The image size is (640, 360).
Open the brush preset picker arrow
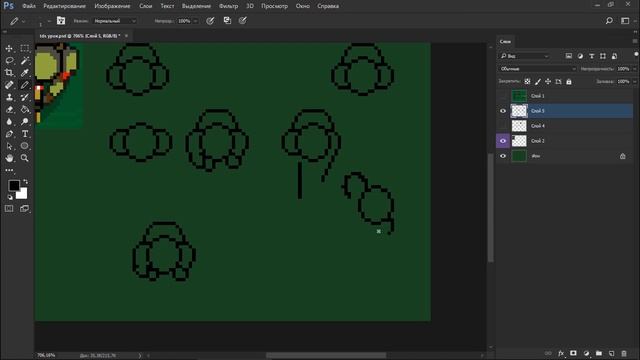click(x=49, y=21)
